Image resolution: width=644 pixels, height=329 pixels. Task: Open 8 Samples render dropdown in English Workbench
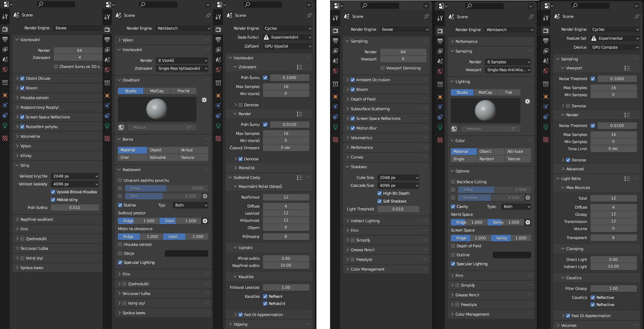point(508,62)
